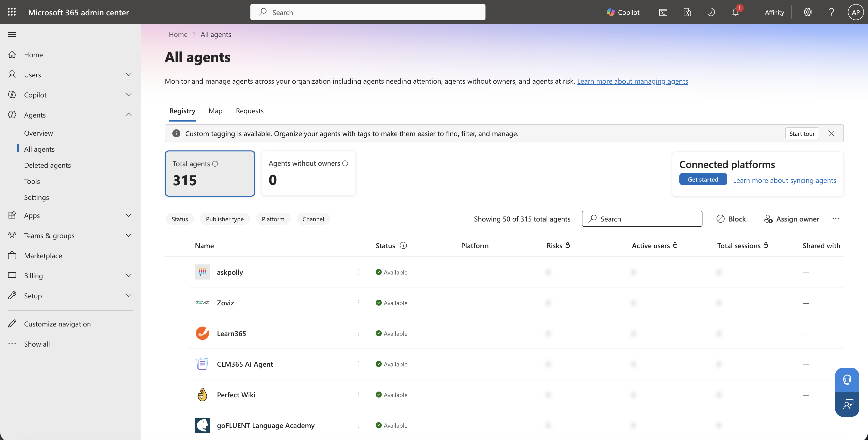The width and height of the screenshot is (868, 440).
Task: Open goFLUENT Language Academy row options
Action: [x=358, y=425]
